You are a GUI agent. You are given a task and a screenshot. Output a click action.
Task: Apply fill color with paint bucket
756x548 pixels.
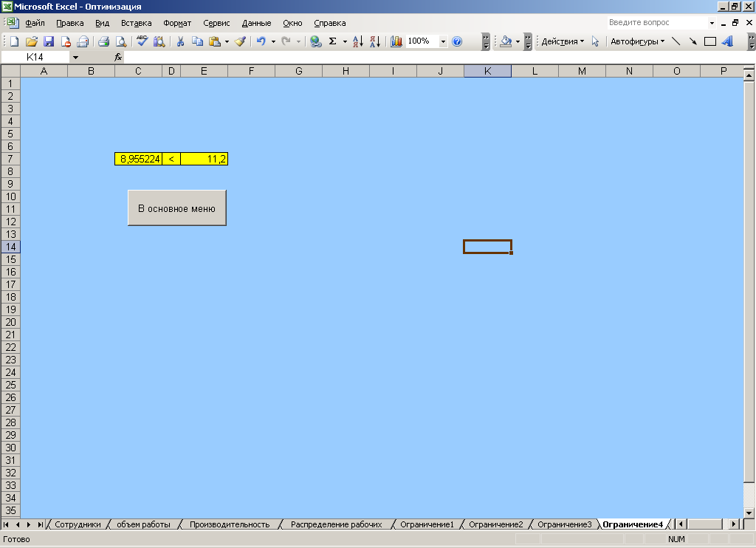(x=506, y=42)
